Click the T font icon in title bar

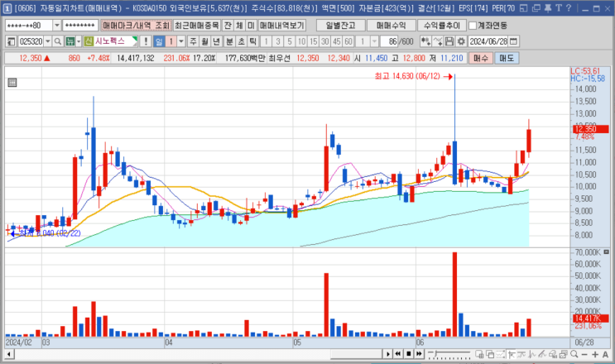[x=559, y=7]
